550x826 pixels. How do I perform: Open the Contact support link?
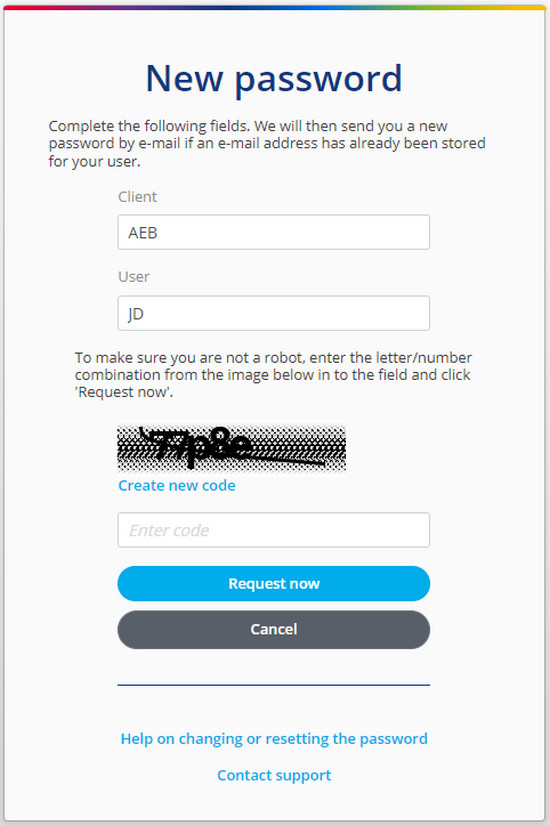[x=274, y=775]
